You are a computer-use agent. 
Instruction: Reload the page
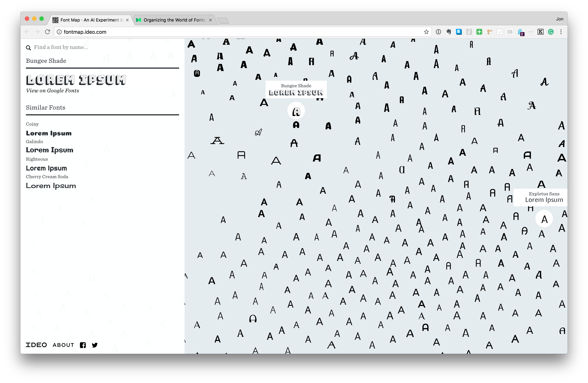click(47, 32)
